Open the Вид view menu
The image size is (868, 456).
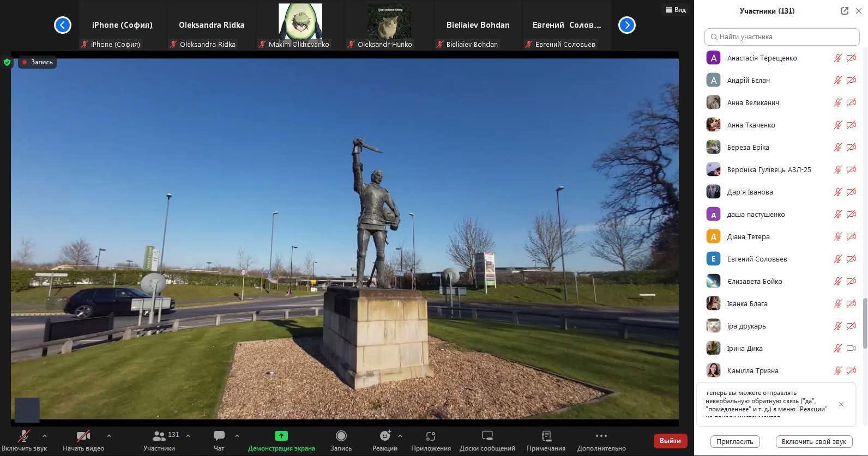coord(676,10)
